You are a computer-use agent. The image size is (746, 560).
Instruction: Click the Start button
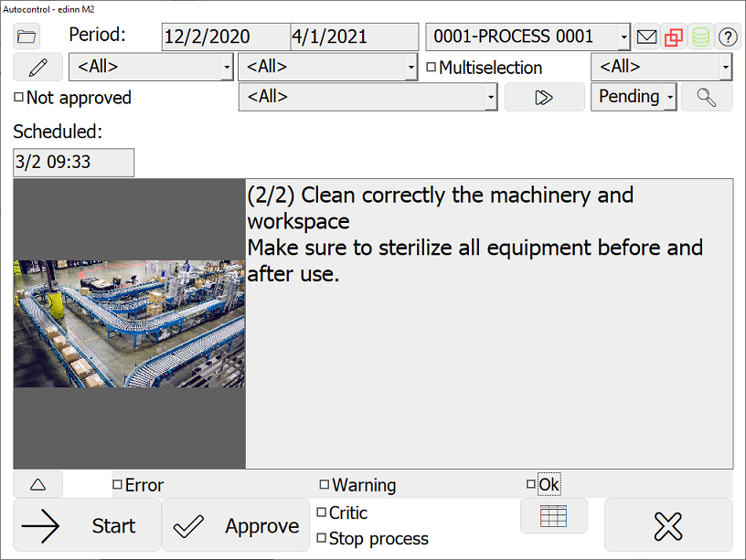click(x=87, y=525)
